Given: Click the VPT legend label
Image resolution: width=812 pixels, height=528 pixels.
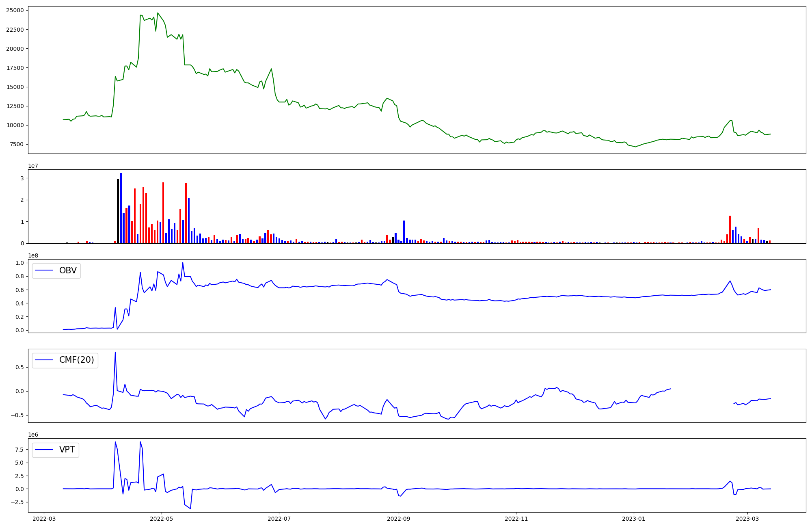Looking at the screenshot, I should 67,450.
